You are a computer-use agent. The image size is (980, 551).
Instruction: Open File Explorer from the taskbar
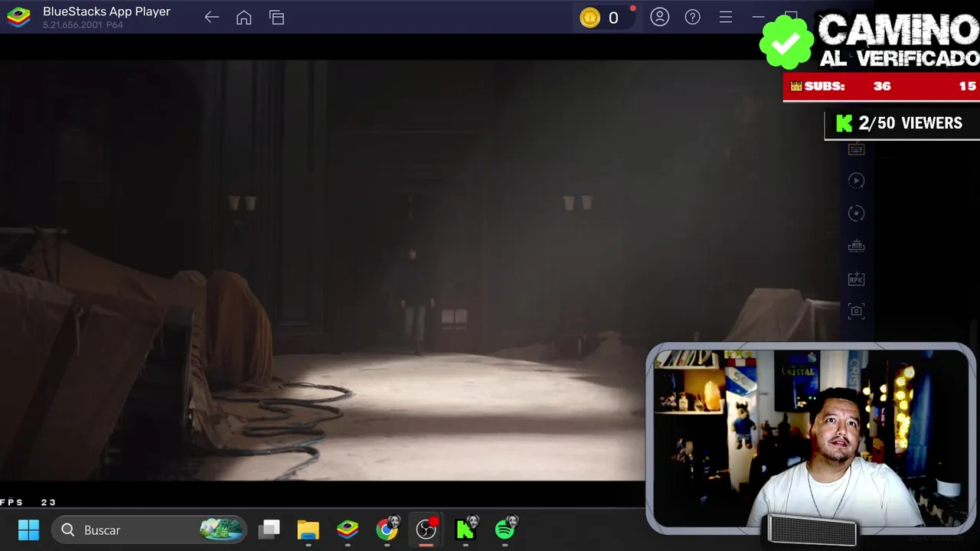309,530
